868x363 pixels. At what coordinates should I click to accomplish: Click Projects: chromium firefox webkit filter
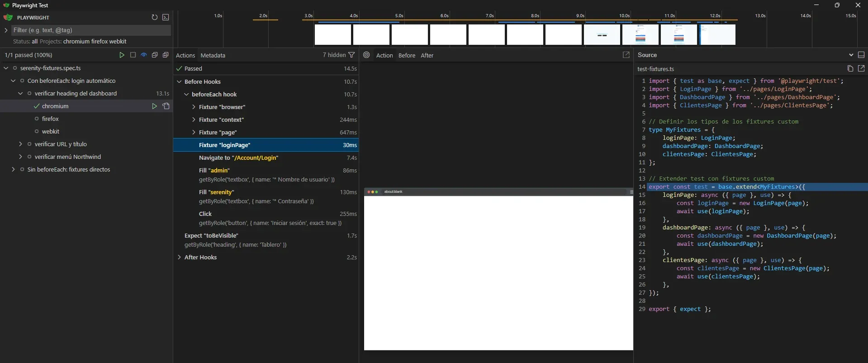point(83,41)
